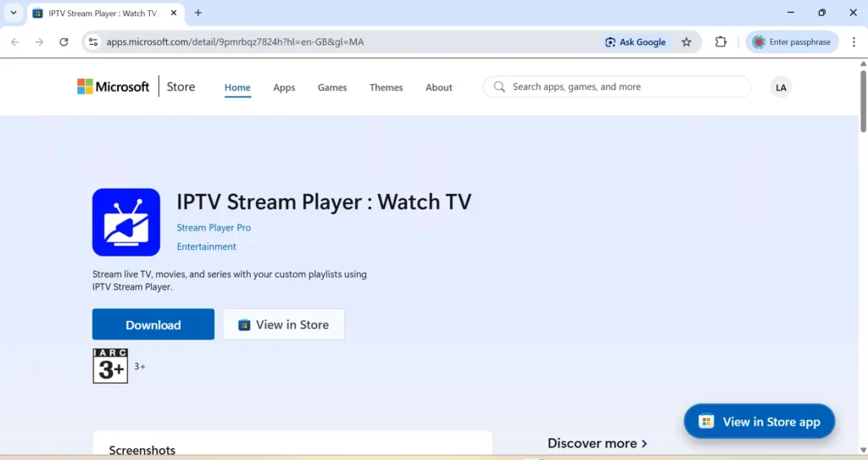Close the IPTV Stream Player tab
This screenshot has width=868, height=460.
(x=173, y=13)
